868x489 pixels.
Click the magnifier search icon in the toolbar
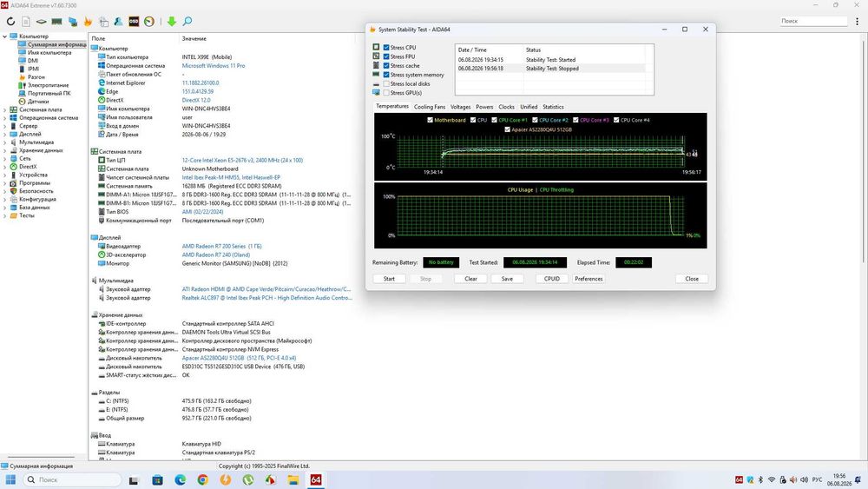click(x=187, y=22)
